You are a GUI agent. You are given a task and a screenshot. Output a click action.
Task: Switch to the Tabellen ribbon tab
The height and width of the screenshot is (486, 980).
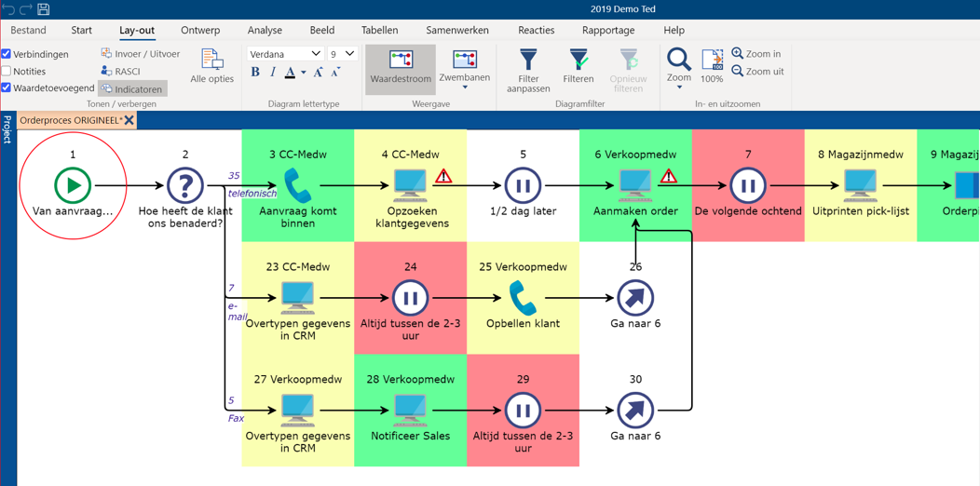pyautogui.click(x=380, y=30)
